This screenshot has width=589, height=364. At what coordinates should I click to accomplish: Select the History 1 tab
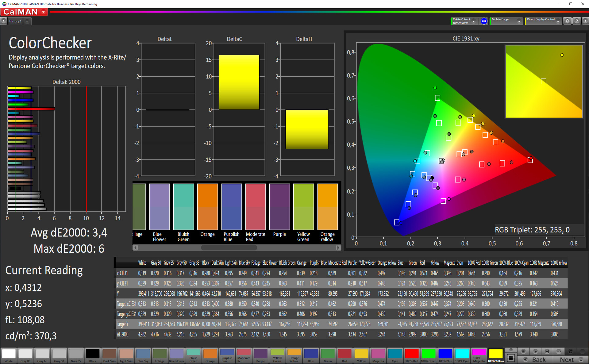(15, 21)
